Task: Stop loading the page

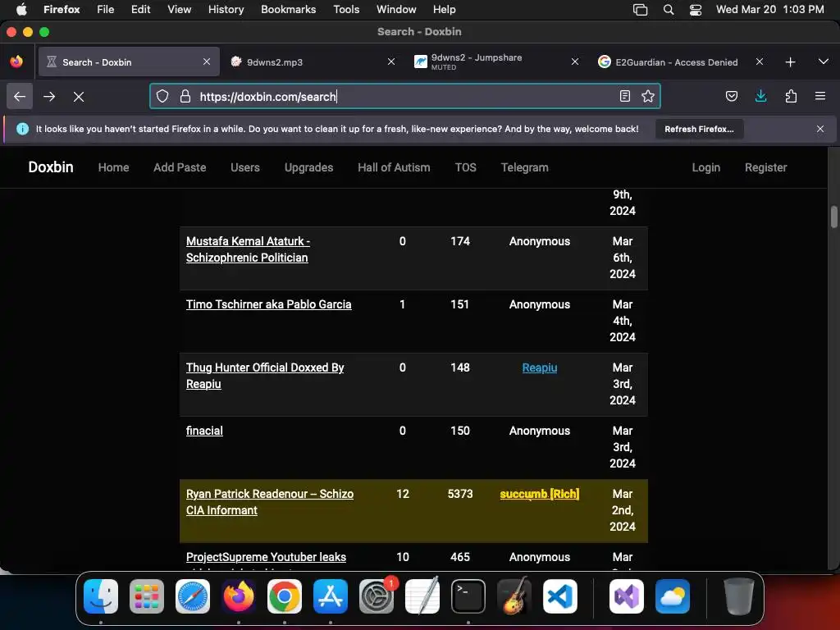Action: tap(79, 97)
